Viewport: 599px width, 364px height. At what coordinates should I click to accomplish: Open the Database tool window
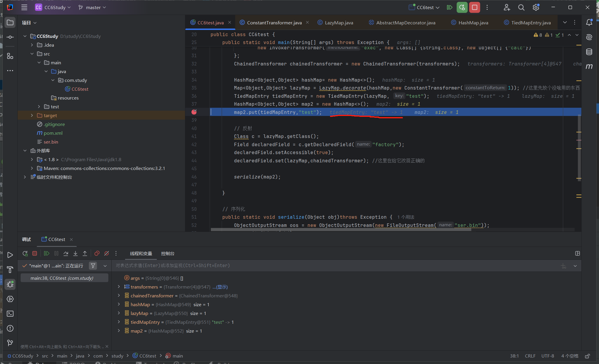[x=589, y=52]
